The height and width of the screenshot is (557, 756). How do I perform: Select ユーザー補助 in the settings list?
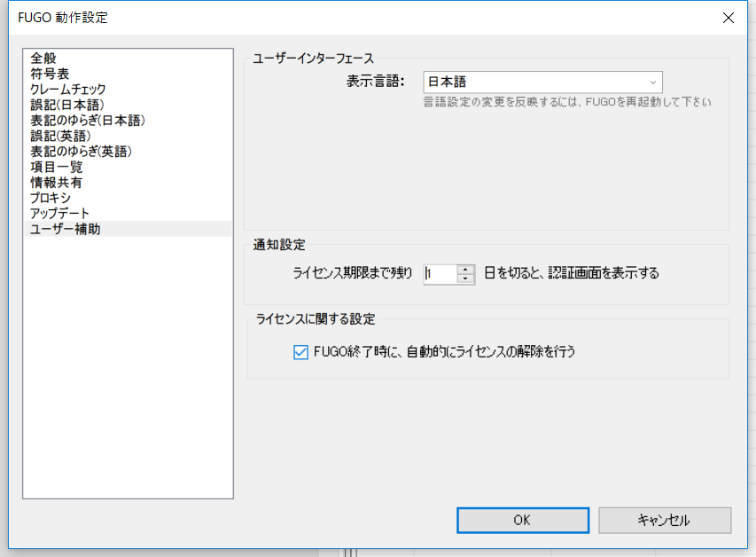point(128,229)
